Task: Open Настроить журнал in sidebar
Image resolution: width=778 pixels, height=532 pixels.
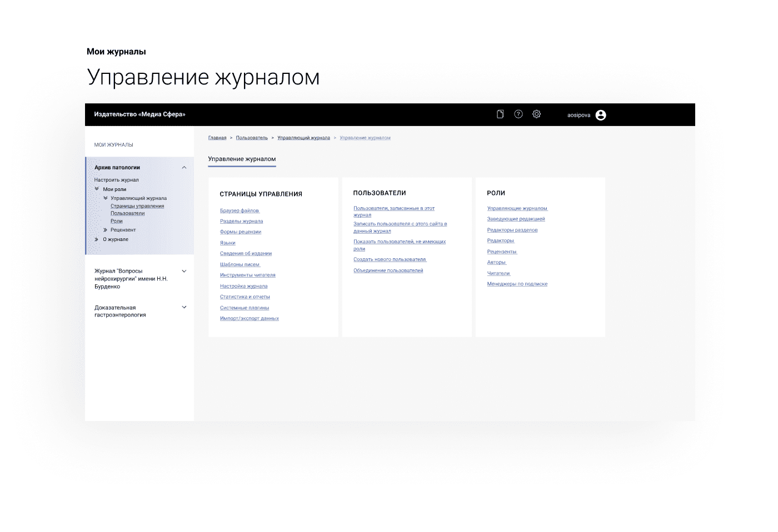Action: pyautogui.click(x=116, y=180)
